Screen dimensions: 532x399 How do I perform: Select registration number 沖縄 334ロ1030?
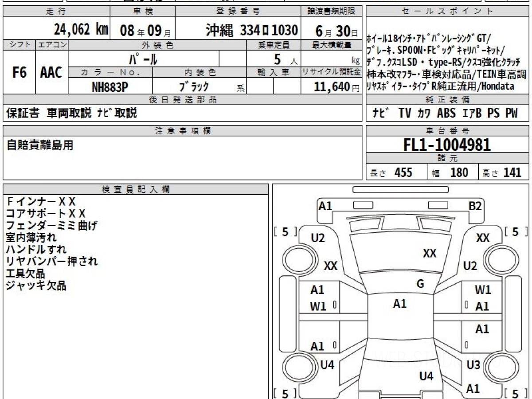(251, 30)
